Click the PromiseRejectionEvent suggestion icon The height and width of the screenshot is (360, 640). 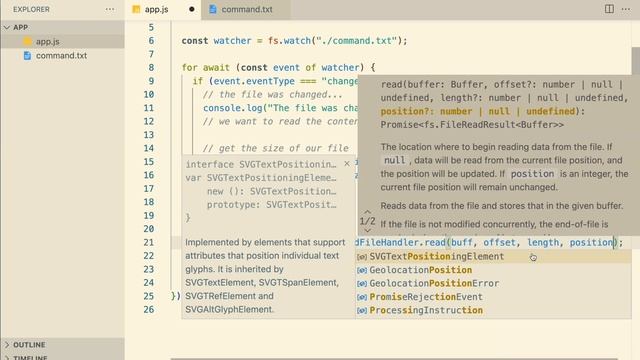[362, 297]
